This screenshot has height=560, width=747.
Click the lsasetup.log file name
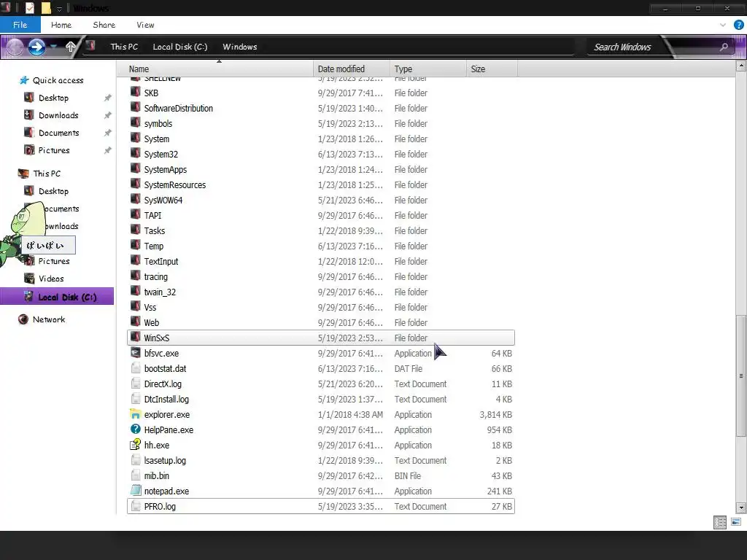[x=165, y=461]
